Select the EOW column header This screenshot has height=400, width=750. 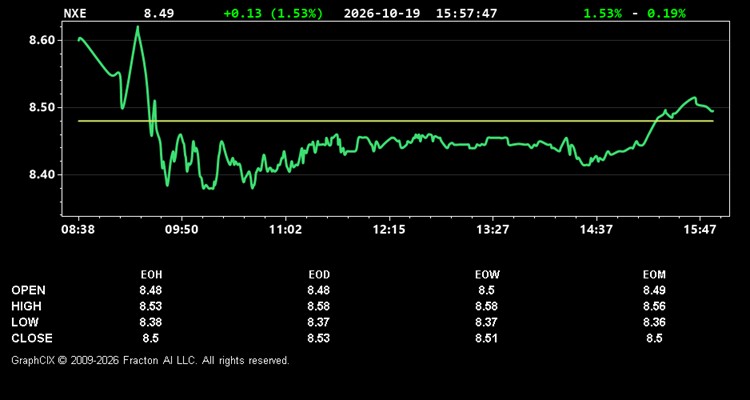tap(487, 275)
